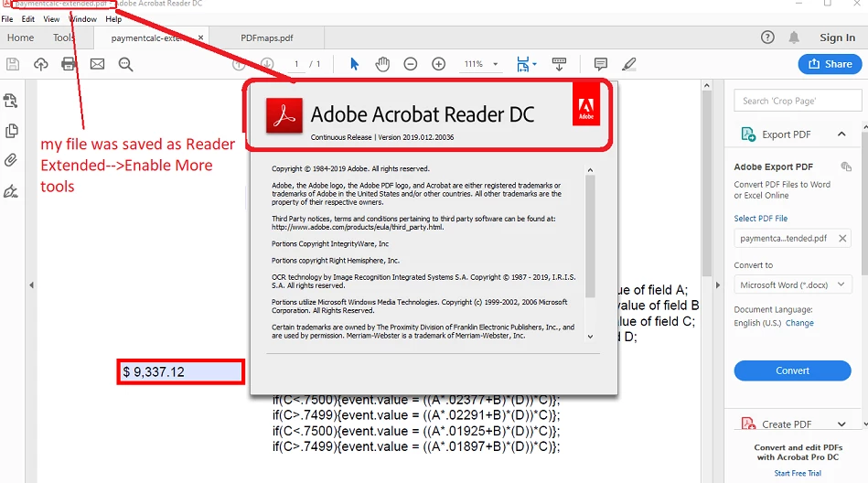This screenshot has height=483, width=868.
Task: Go to previous page arrow icon
Action: (x=239, y=64)
